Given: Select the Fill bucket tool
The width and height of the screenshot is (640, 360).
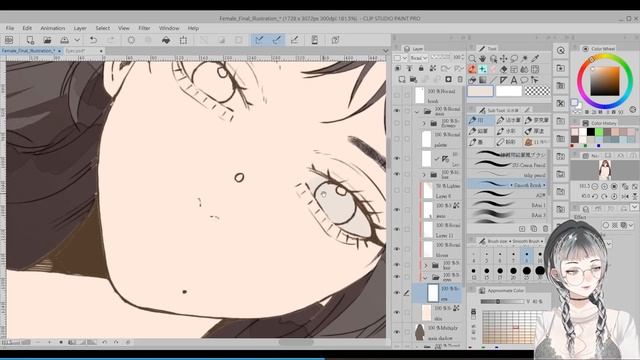Looking at the screenshot, I should click(472, 80).
